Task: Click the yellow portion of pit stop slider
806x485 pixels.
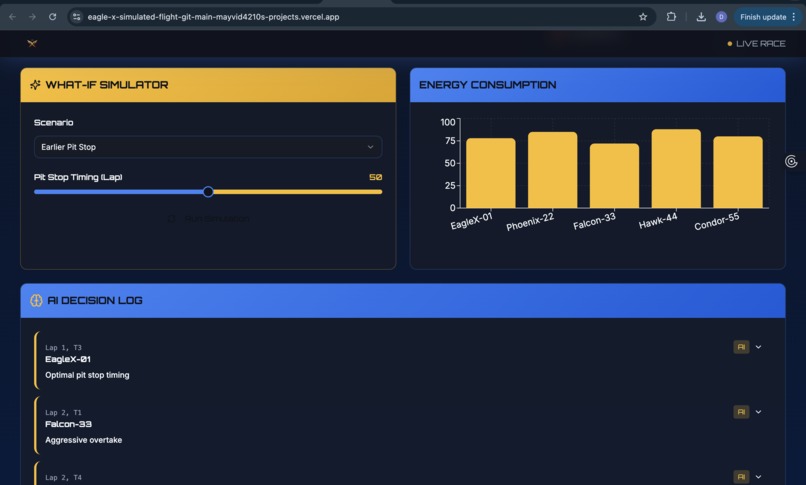Action: pos(298,192)
